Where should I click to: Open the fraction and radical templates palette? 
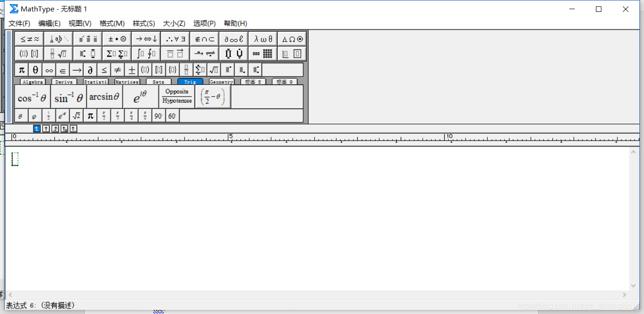point(58,53)
